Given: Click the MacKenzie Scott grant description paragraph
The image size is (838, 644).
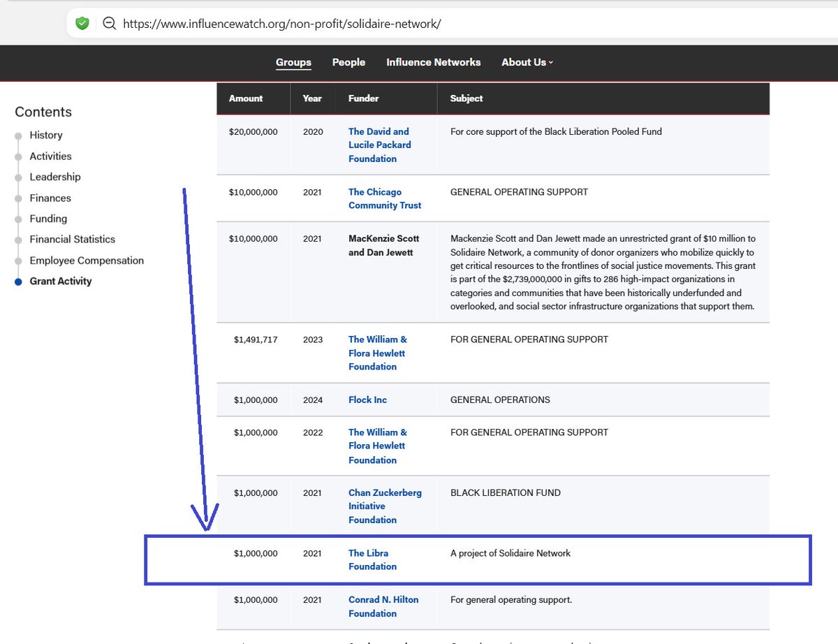Looking at the screenshot, I should click(603, 272).
